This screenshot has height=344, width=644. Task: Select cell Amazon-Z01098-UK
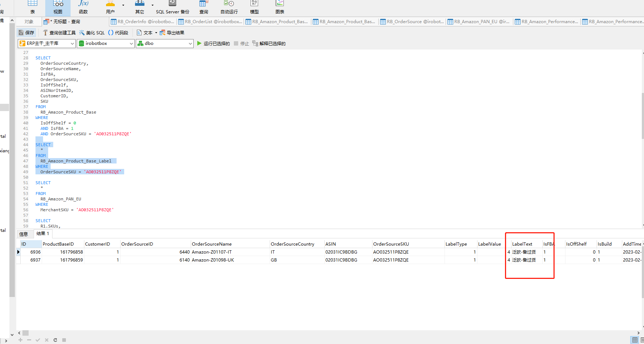(x=230, y=260)
